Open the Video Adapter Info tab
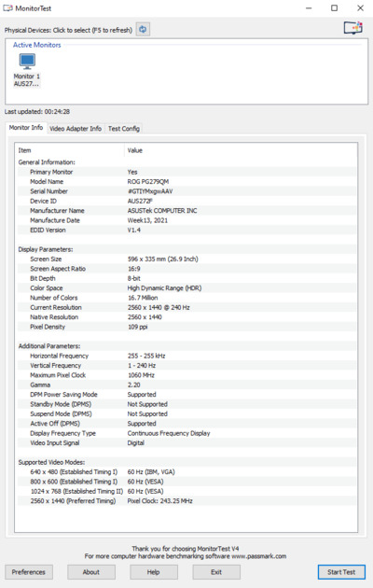Viewport: 373px width, 588px height. pos(76,129)
